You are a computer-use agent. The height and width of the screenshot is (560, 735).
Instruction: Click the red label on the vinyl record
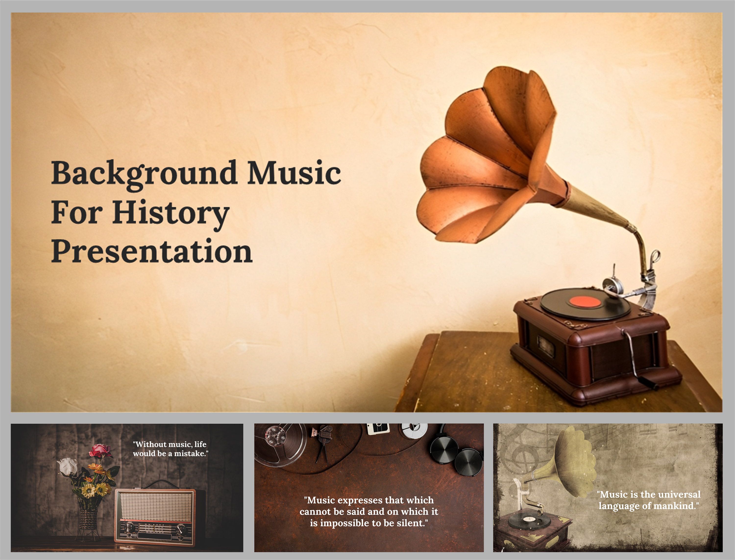585,302
